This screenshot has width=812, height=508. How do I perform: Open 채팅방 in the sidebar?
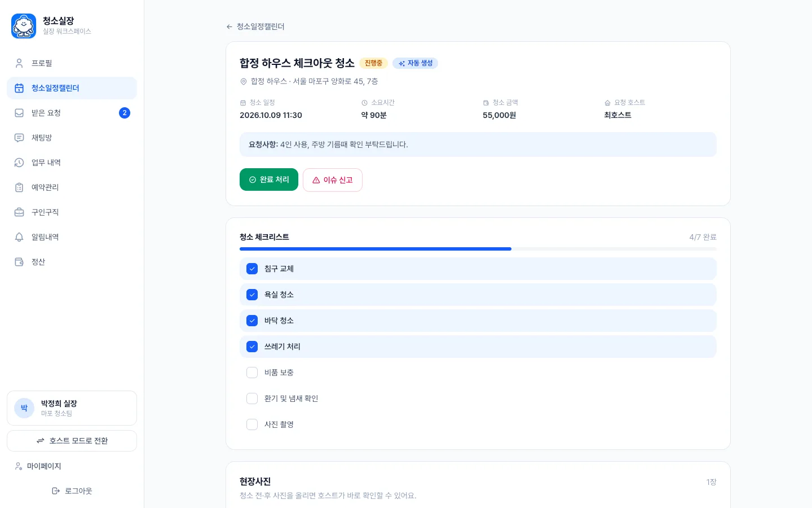(x=72, y=138)
